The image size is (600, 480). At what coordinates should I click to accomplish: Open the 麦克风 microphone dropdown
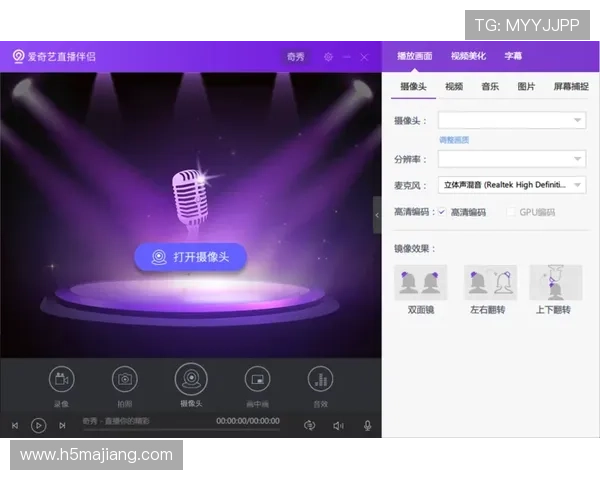[x=512, y=185]
